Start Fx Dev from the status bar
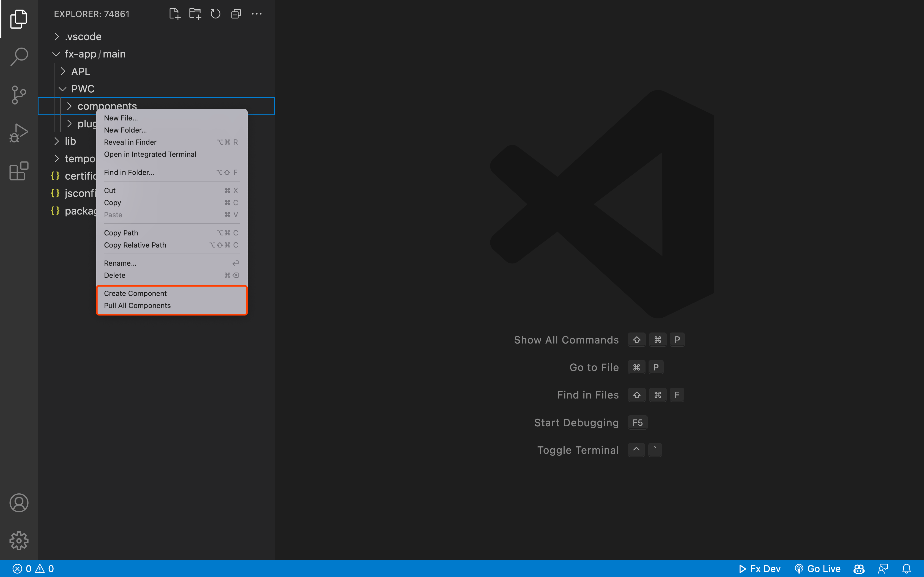 pyautogui.click(x=760, y=568)
